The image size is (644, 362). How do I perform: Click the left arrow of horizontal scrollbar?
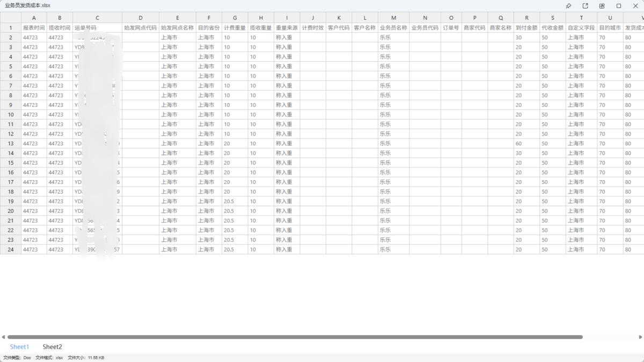(3, 337)
